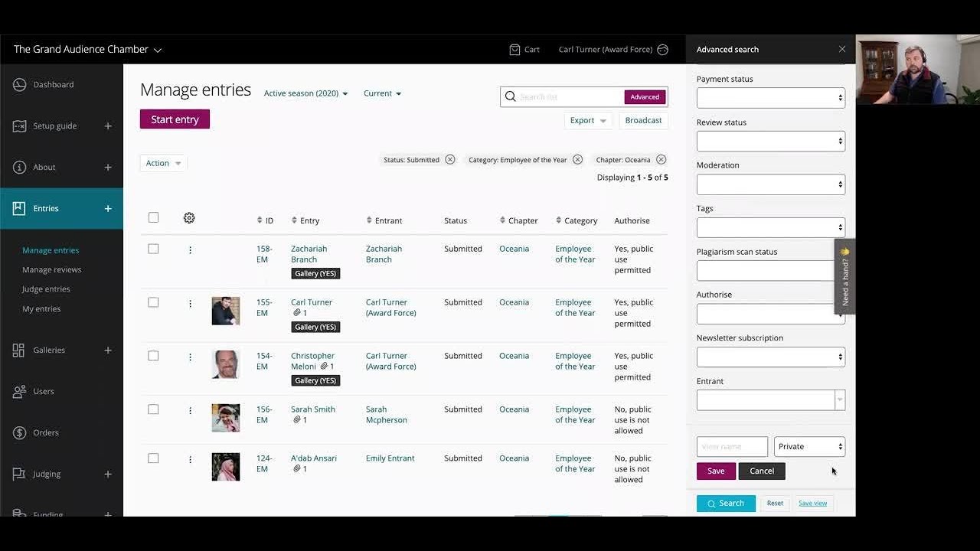Open The Grand Audience Chamber account dropdown
Image resolution: width=980 pixels, height=551 pixels.
tap(87, 50)
